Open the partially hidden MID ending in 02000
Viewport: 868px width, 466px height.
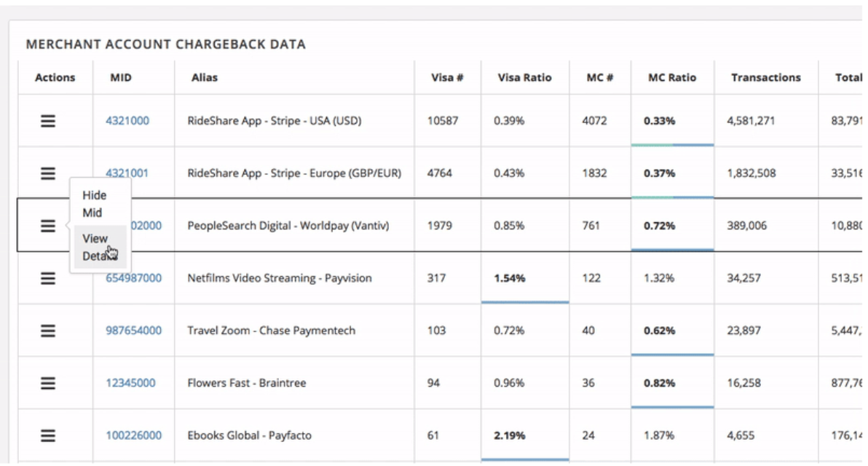146,226
